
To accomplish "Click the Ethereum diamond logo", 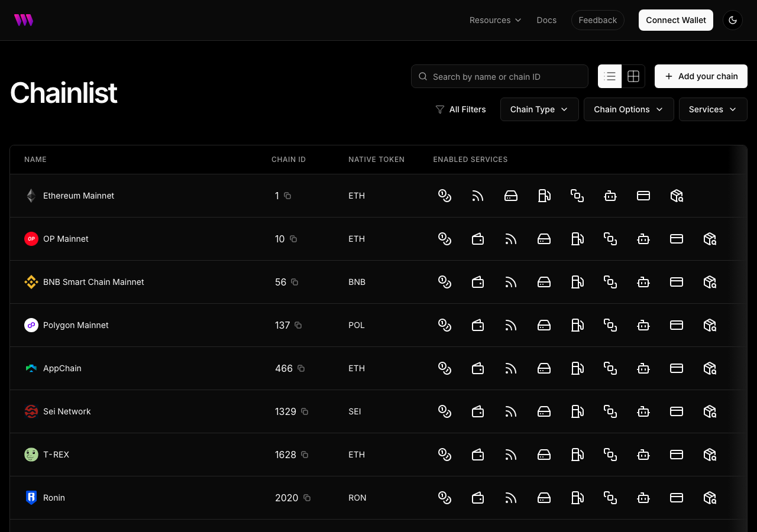I will (x=31, y=196).
